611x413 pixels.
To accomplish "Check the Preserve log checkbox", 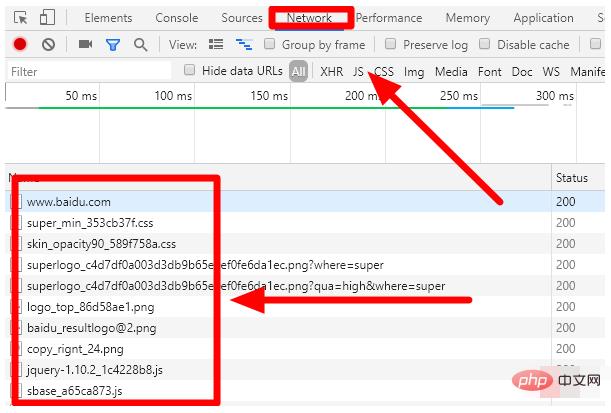I will coord(391,44).
